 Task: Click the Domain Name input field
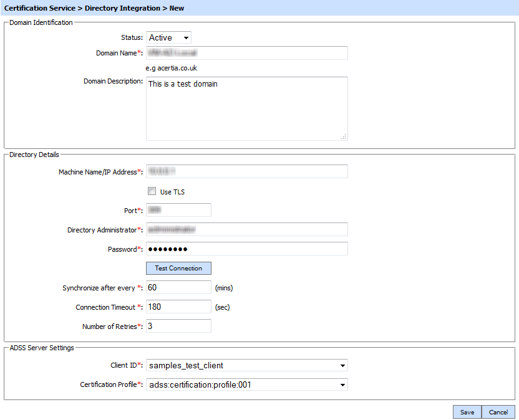coord(246,53)
